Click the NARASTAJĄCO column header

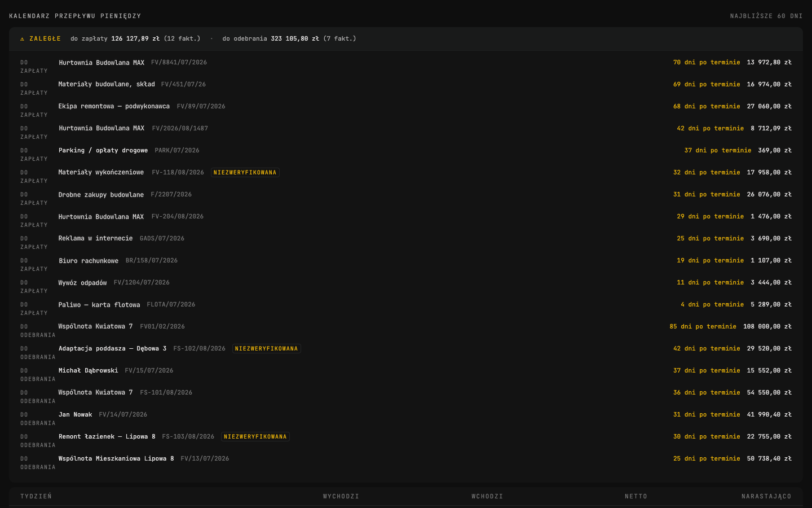tap(766, 497)
